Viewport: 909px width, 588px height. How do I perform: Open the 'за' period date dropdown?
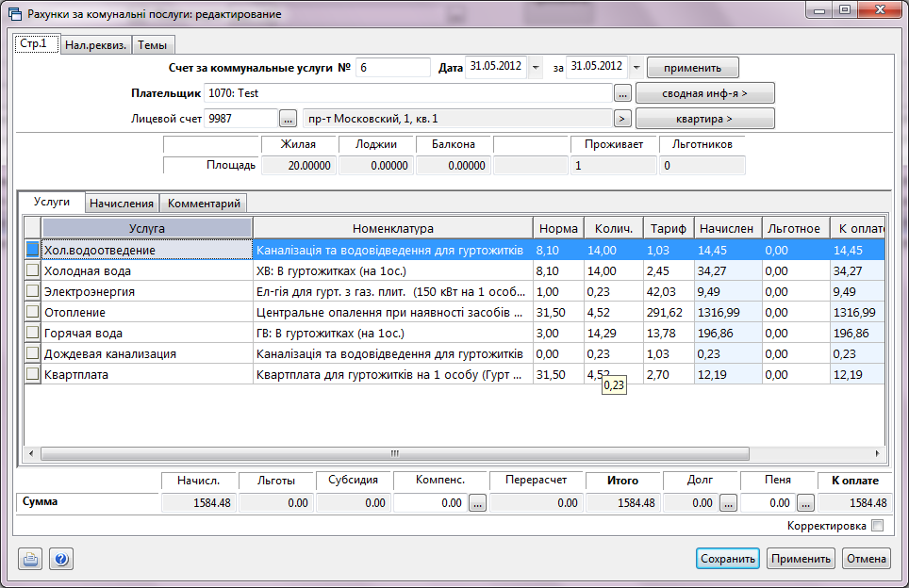636,68
